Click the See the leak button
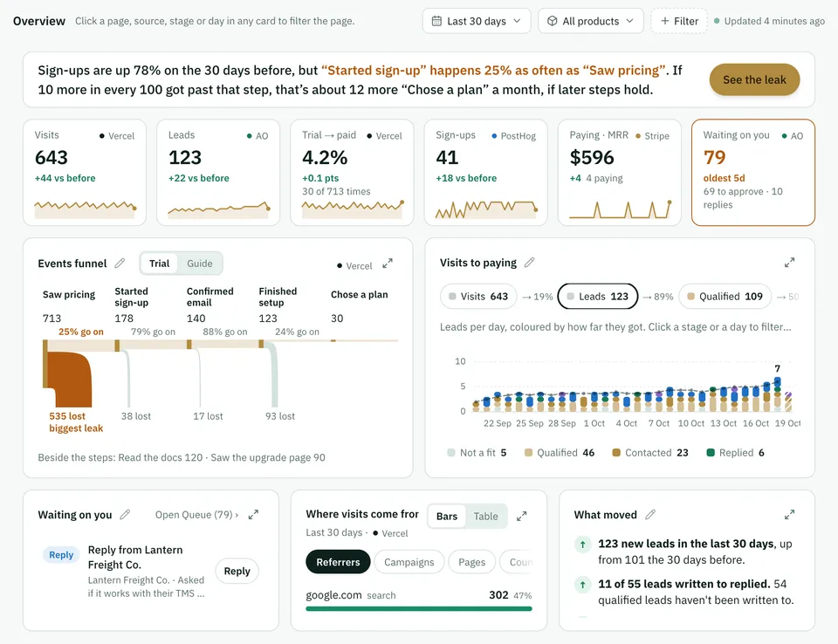Viewport: 838px width, 644px height. [754, 79]
